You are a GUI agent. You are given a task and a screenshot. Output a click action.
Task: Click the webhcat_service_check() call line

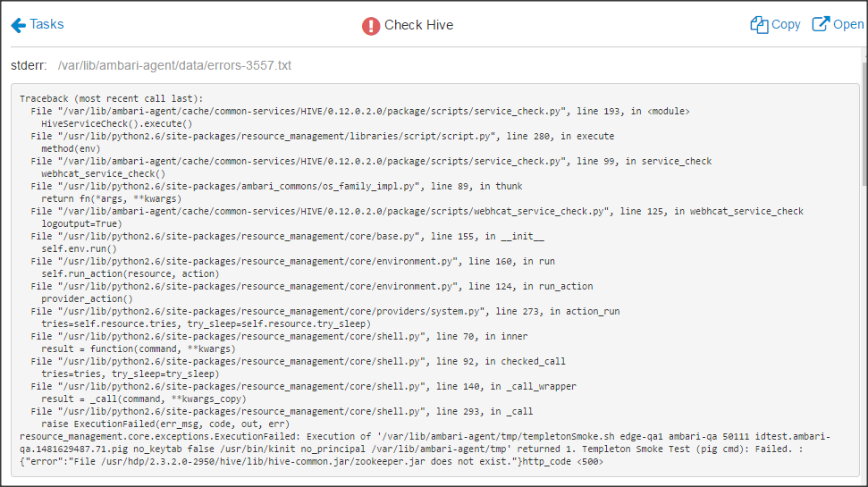(103, 173)
